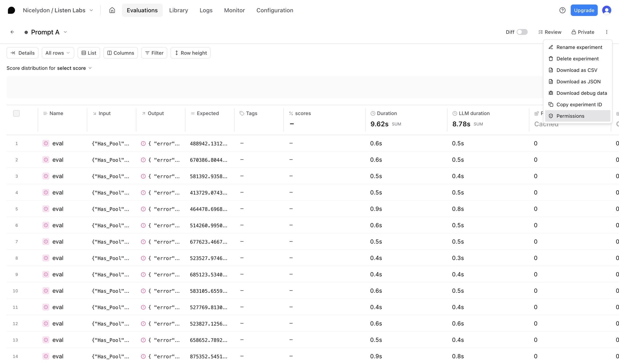This screenshot has width=619, height=364.
Task: Click the output error icon in row 9
Action: point(143,274)
